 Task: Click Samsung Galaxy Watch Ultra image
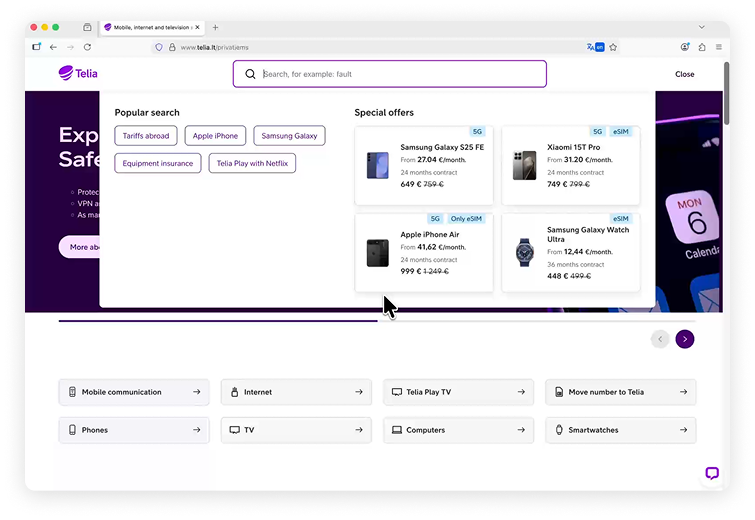524,252
